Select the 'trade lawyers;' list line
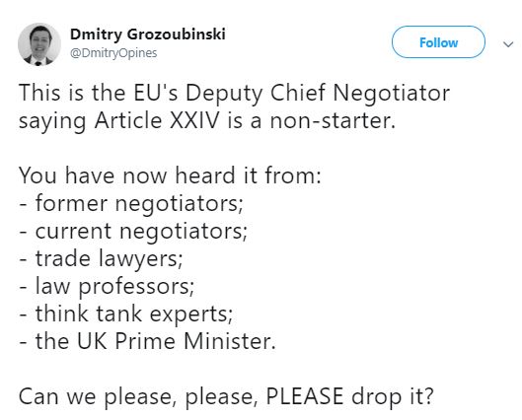Screen dimensions: 522x420 pos(101,258)
